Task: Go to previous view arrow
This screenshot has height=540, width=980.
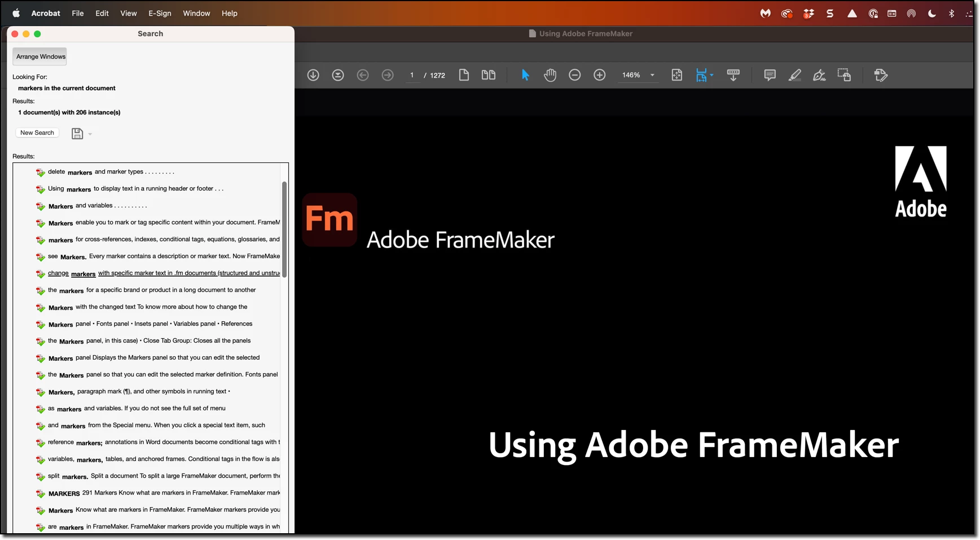Action: tap(363, 75)
